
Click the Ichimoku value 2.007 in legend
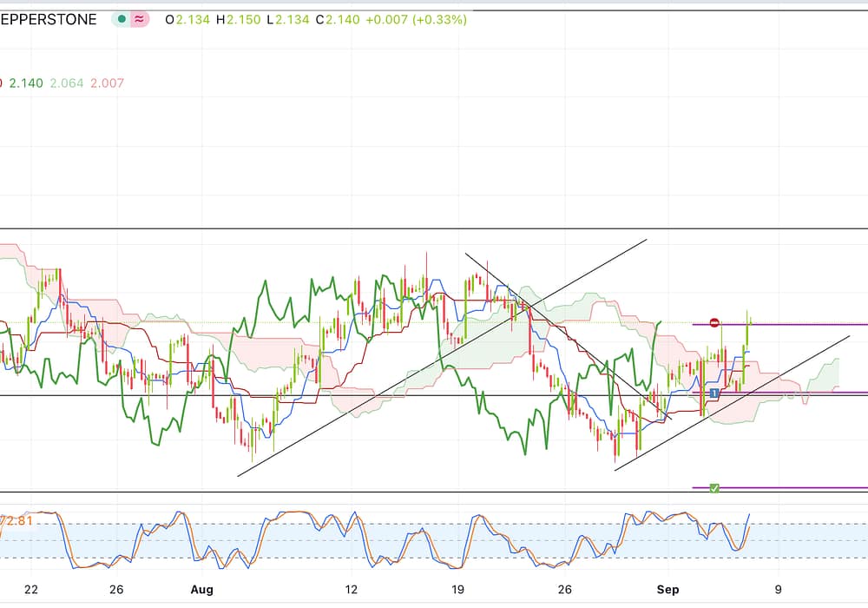[x=107, y=83]
